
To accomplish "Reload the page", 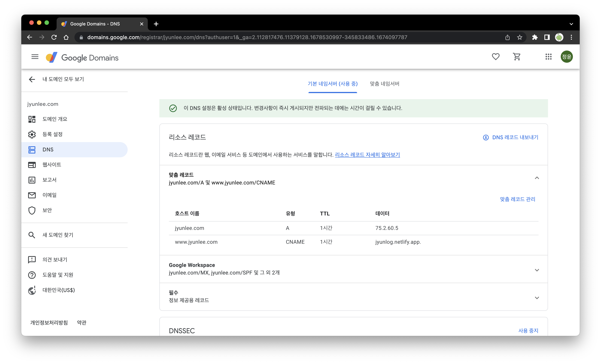I will tap(54, 37).
